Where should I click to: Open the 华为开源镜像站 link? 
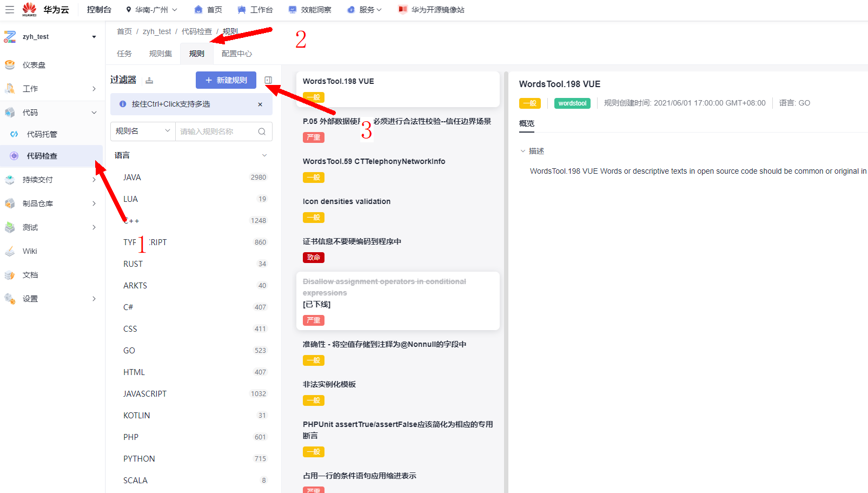click(x=432, y=10)
